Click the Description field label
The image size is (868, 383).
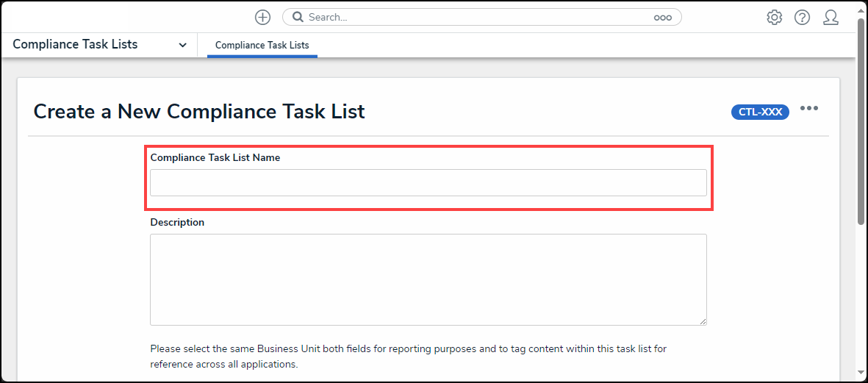(x=177, y=223)
